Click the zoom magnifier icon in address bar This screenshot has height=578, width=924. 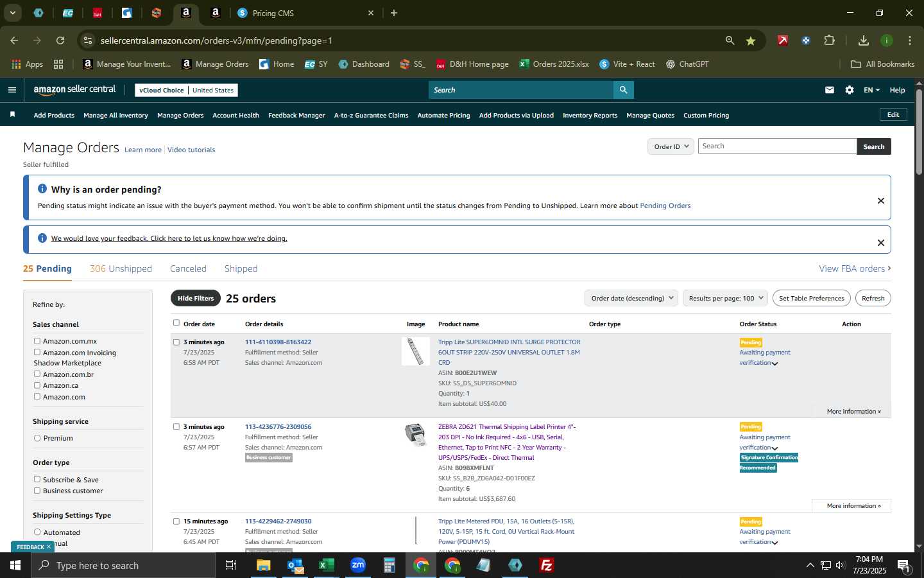click(730, 40)
